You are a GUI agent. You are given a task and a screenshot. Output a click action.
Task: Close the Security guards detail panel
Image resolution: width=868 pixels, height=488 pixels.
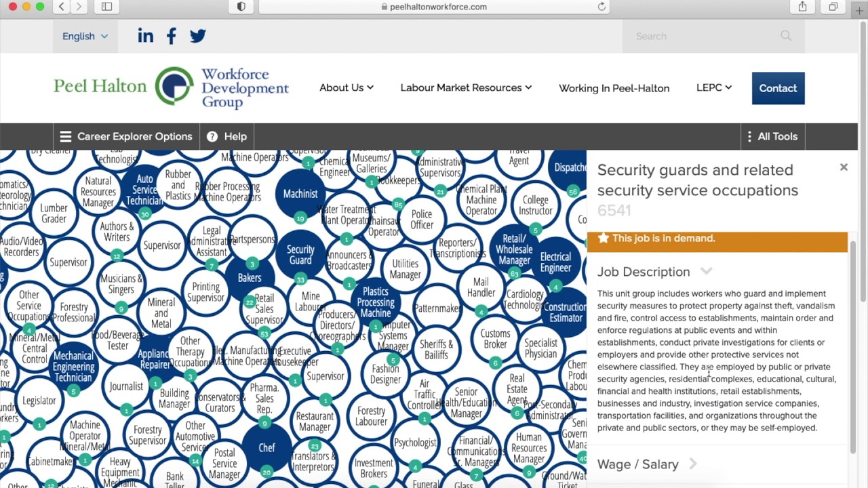(x=844, y=167)
